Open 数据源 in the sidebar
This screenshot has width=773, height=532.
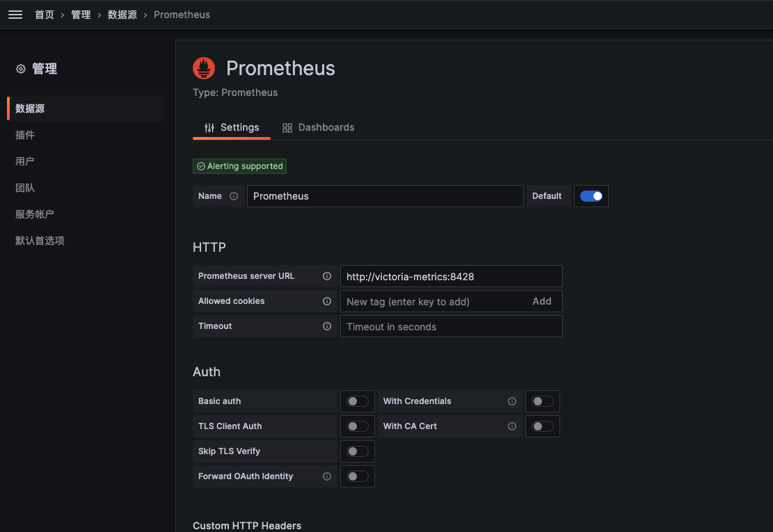click(x=86, y=108)
